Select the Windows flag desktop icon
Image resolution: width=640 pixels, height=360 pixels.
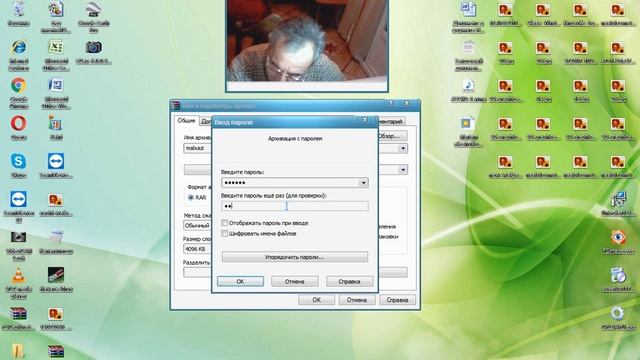click(x=56, y=123)
